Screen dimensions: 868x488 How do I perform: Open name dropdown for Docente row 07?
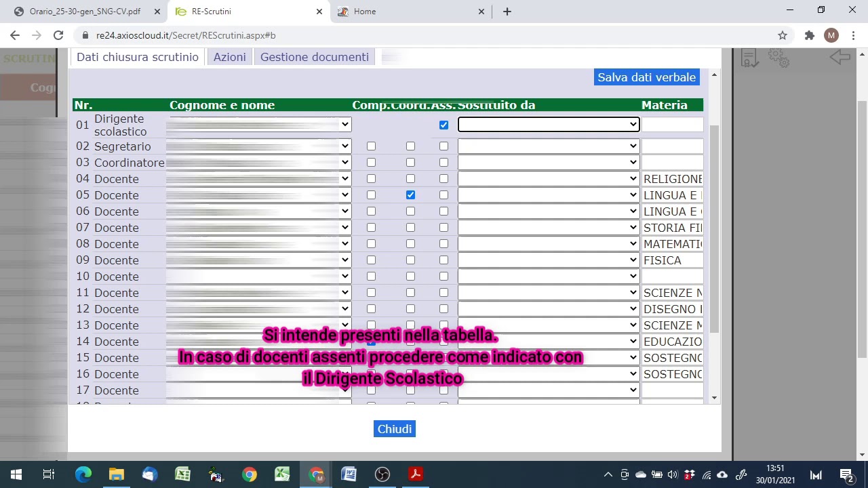[x=258, y=228]
